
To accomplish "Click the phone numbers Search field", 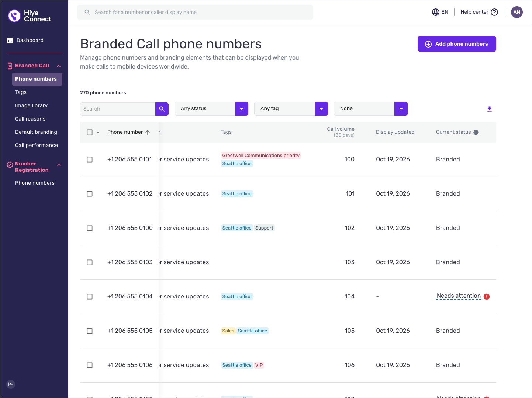I will [x=118, y=109].
